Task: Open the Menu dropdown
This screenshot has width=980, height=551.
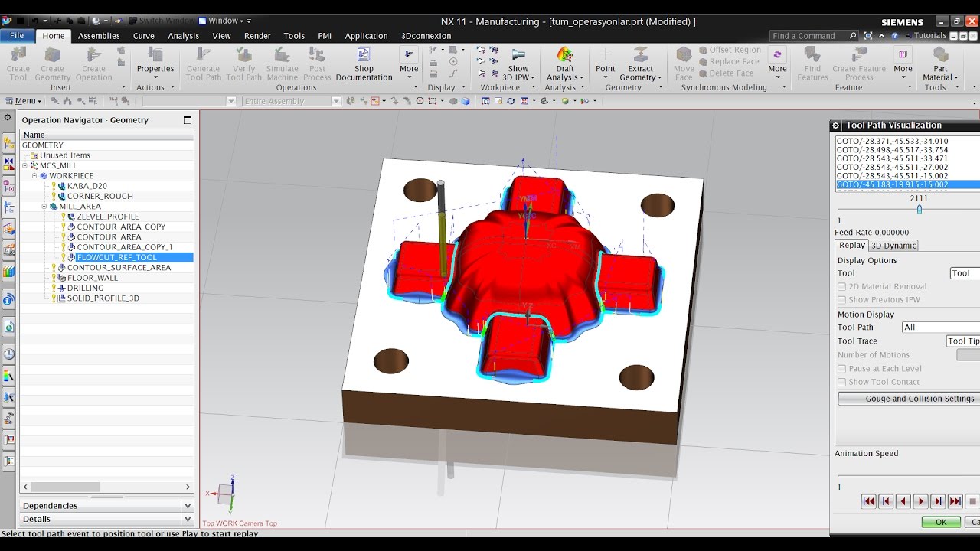Action: pyautogui.click(x=24, y=101)
